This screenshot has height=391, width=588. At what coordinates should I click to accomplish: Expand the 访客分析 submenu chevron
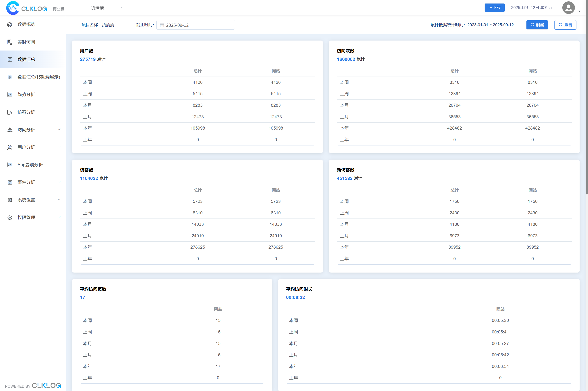59,112
